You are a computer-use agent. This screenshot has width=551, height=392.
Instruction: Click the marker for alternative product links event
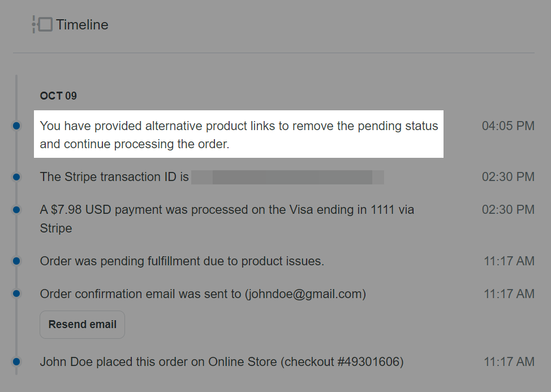[16, 126]
